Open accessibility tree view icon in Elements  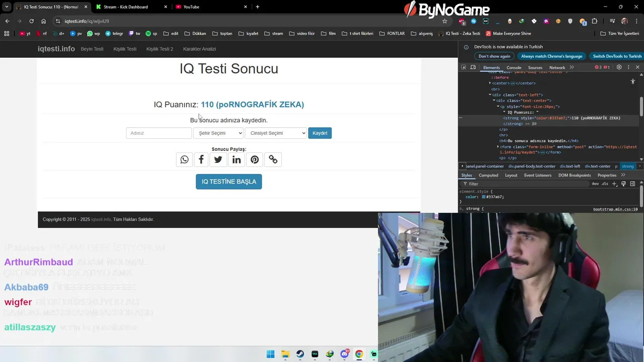633,81
